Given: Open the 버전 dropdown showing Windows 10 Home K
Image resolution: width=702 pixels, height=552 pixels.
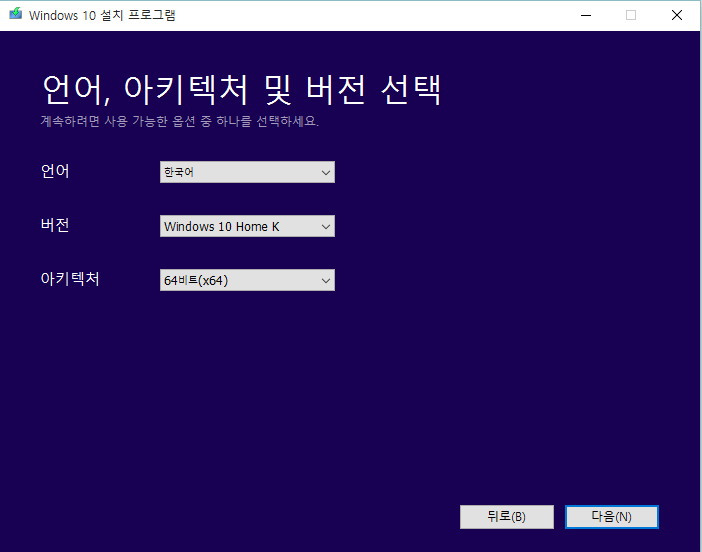Looking at the screenshot, I should [247, 226].
